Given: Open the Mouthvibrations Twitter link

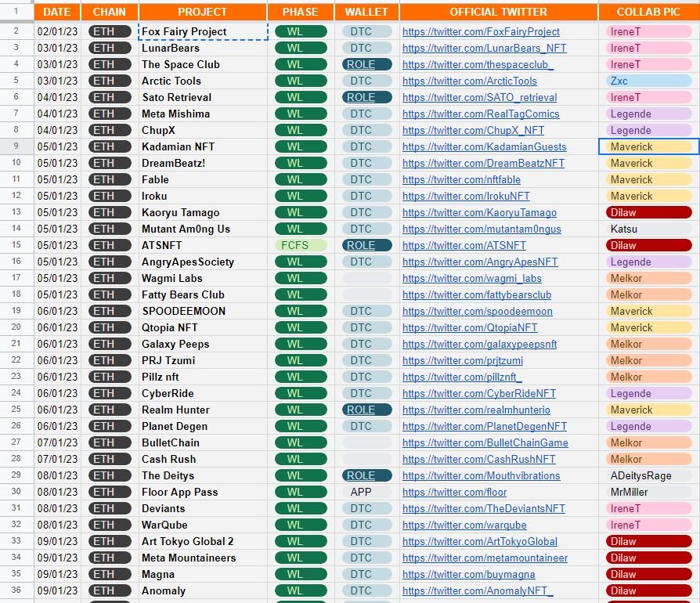Looking at the screenshot, I should (x=482, y=476).
